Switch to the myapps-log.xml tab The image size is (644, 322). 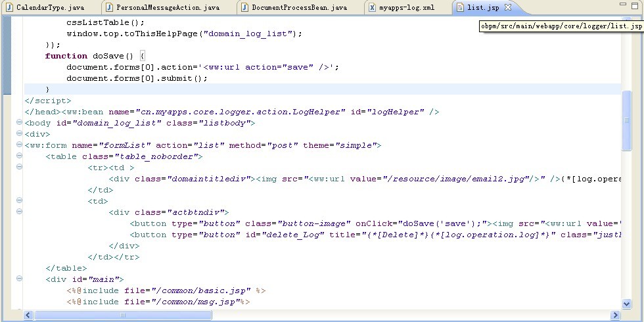407,7
